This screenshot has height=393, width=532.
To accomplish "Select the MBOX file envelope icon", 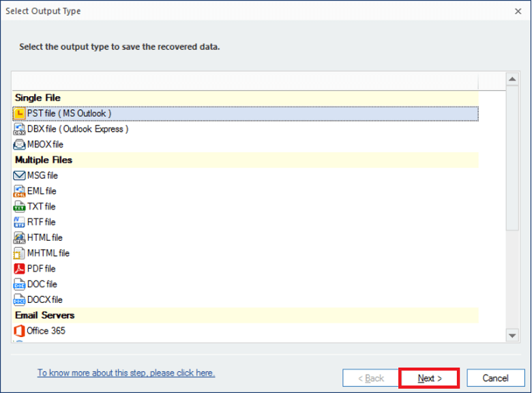I will pyautogui.click(x=19, y=145).
